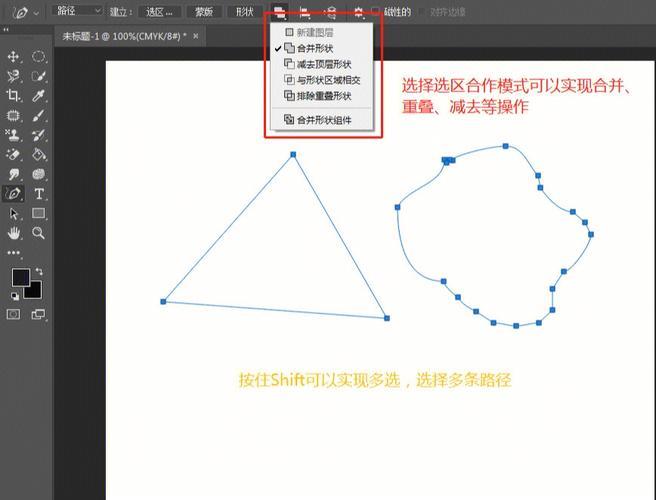Open the gear pen options
This screenshot has height=500, width=656.
pyautogui.click(x=359, y=12)
